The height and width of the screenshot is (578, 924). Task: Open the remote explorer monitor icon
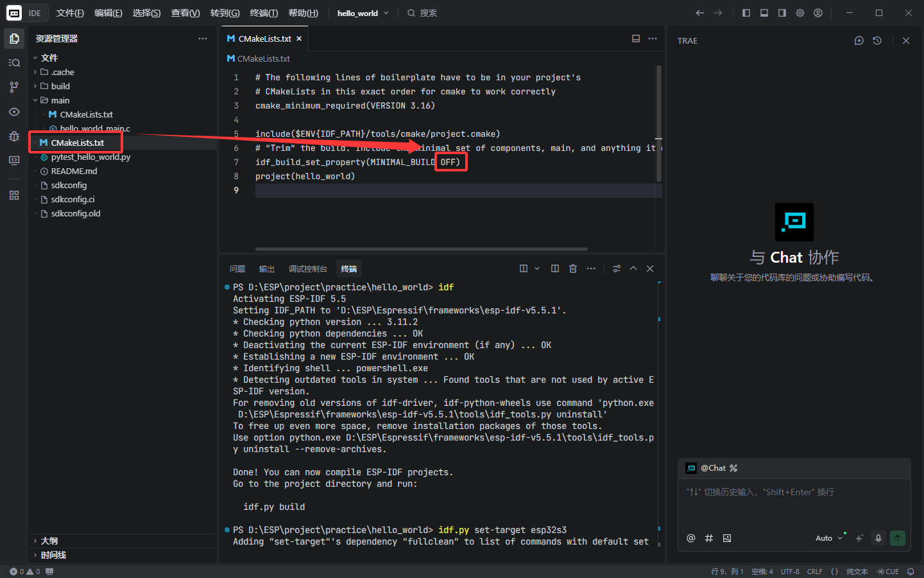click(x=14, y=161)
